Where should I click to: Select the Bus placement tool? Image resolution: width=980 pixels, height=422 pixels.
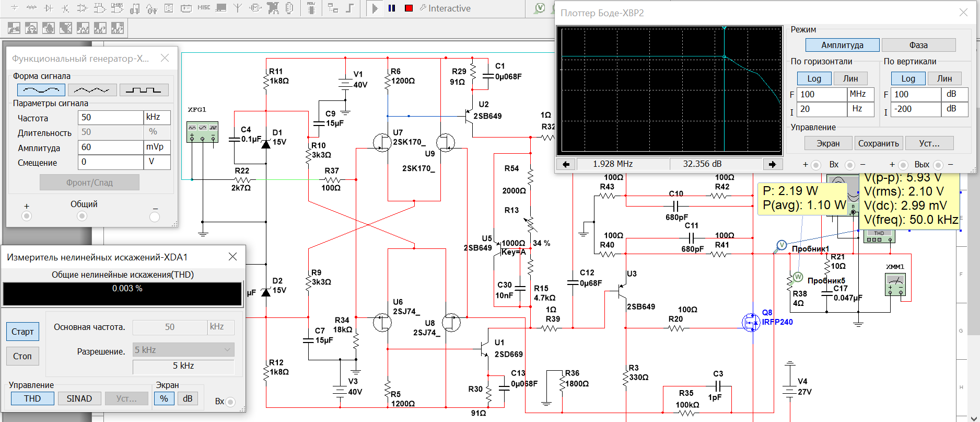(x=349, y=8)
